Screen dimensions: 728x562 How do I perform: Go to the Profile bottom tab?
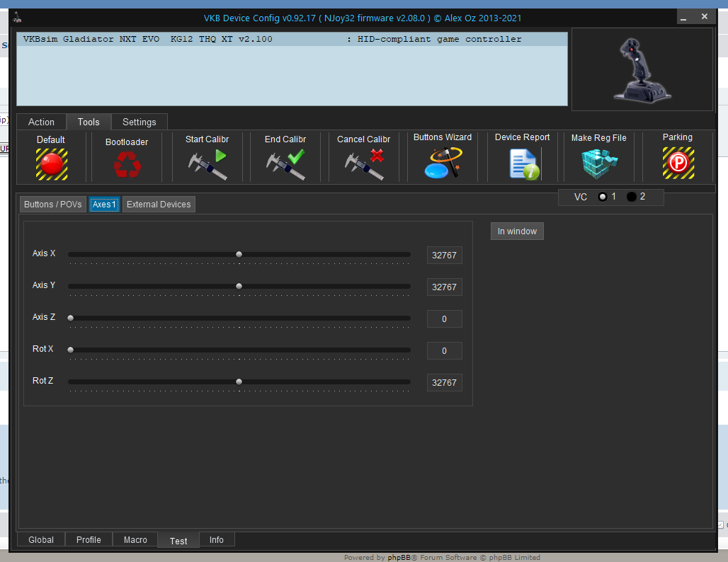pos(89,540)
